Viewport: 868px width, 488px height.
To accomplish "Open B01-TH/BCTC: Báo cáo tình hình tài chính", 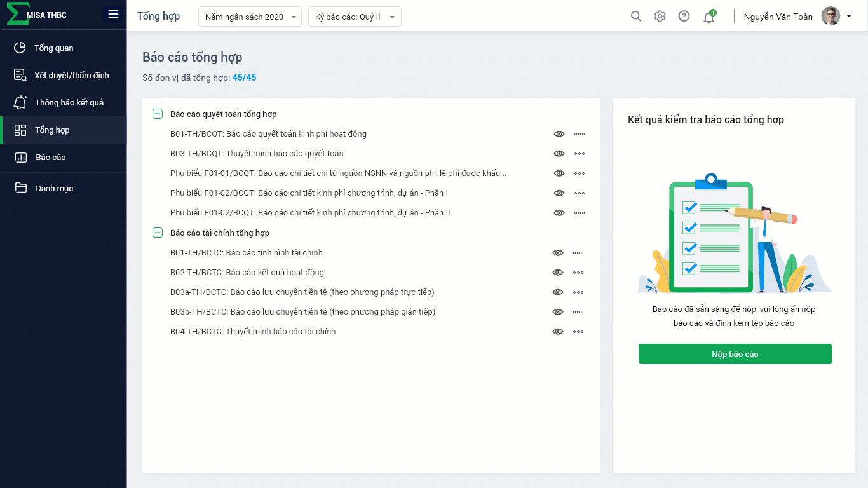I will coord(247,253).
